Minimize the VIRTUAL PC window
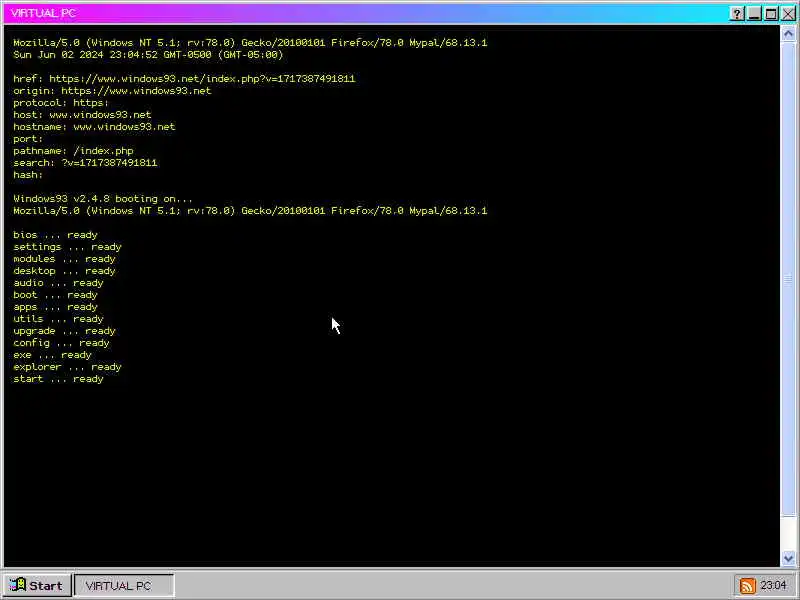 [754, 14]
